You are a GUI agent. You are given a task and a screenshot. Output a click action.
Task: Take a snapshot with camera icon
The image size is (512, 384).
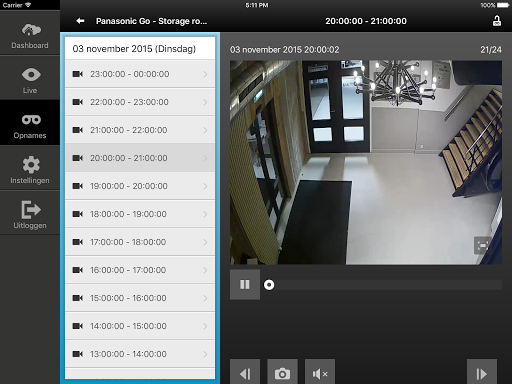click(282, 373)
